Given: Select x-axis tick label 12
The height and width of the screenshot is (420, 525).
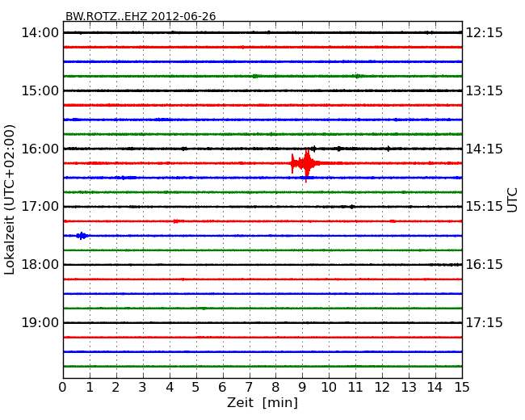Looking at the screenshot, I should point(382,388).
